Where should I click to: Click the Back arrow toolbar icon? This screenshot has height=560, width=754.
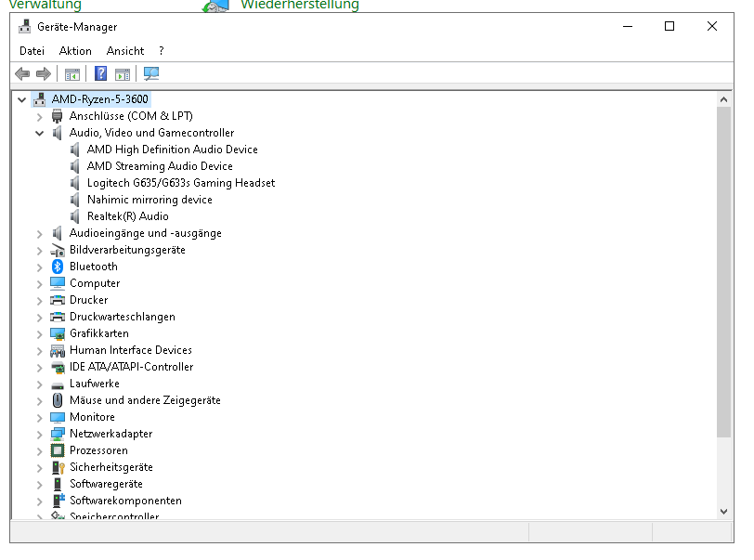tap(22, 74)
